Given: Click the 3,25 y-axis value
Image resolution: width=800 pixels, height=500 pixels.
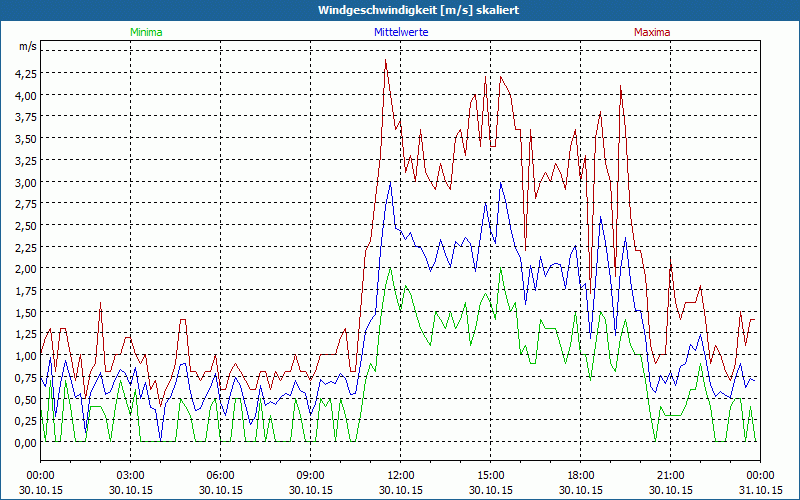Looking at the screenshot, I should 26,160.
